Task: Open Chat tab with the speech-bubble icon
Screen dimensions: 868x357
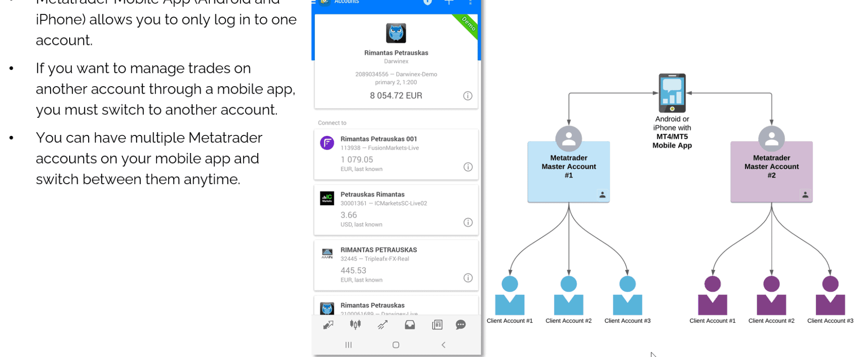Action: point(460,325)
